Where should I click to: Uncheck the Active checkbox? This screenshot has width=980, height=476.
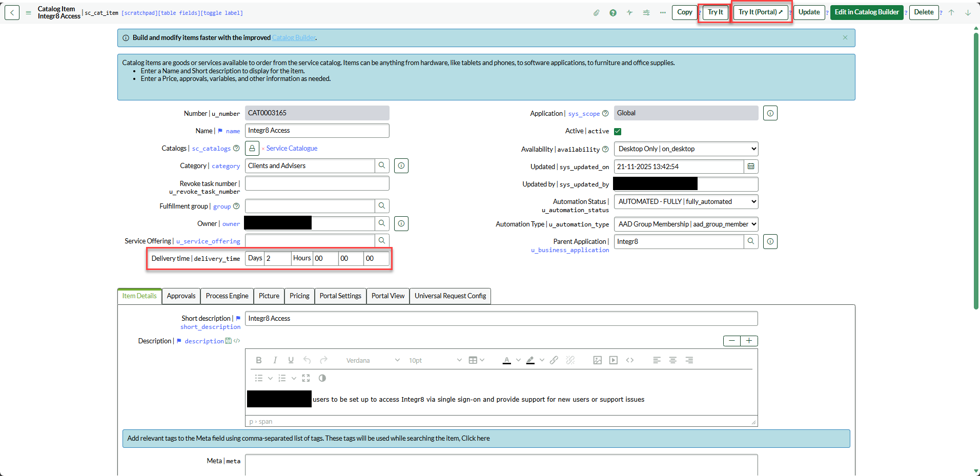coord(618,131)
